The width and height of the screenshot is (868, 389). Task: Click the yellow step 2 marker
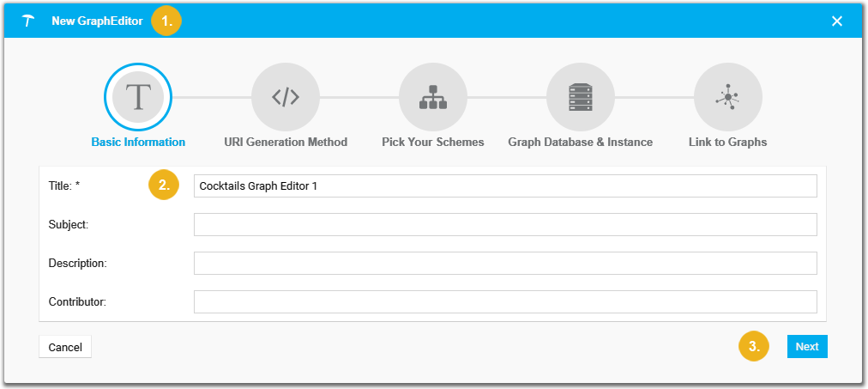164,185
